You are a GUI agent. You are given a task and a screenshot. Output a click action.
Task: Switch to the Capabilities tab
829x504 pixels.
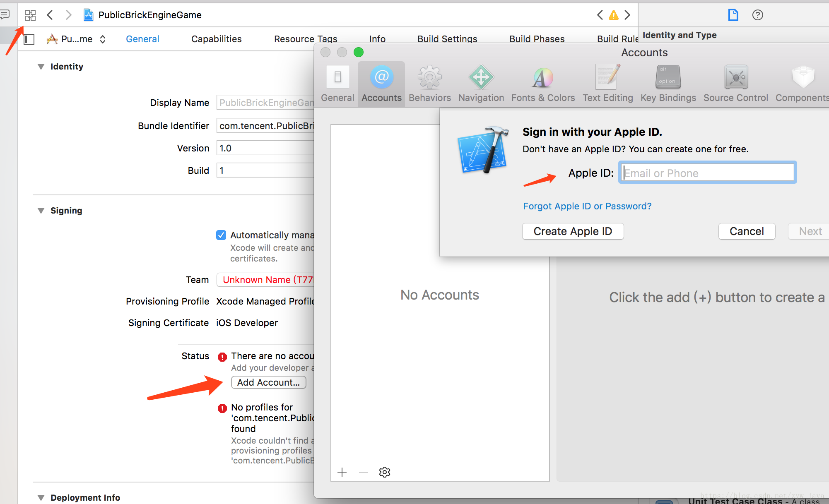coord(216,39)
